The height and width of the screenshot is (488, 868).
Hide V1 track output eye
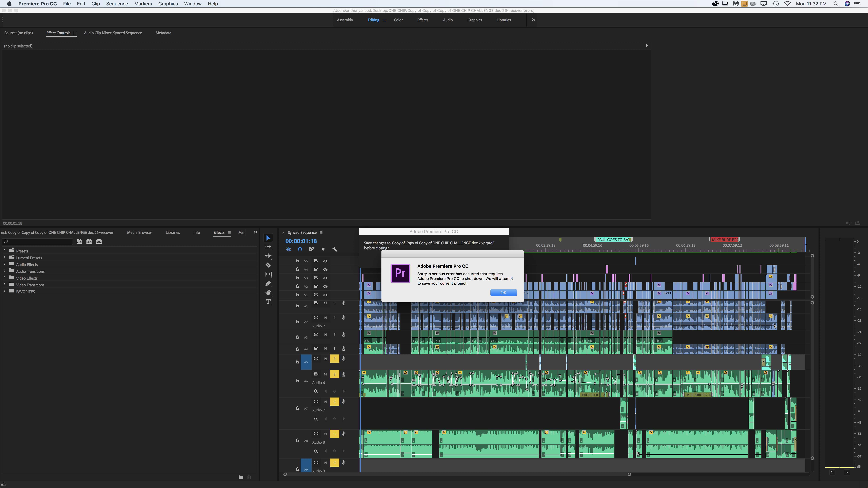325,295
